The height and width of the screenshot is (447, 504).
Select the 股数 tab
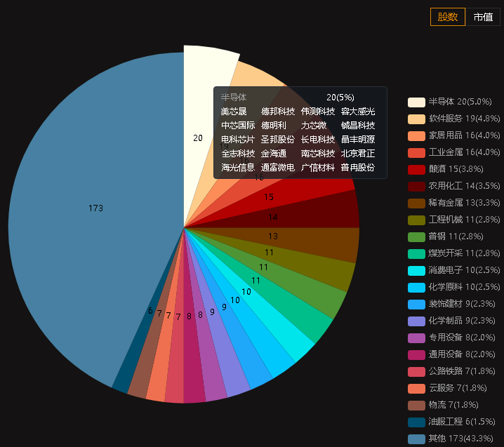click(x=447, y=17)
